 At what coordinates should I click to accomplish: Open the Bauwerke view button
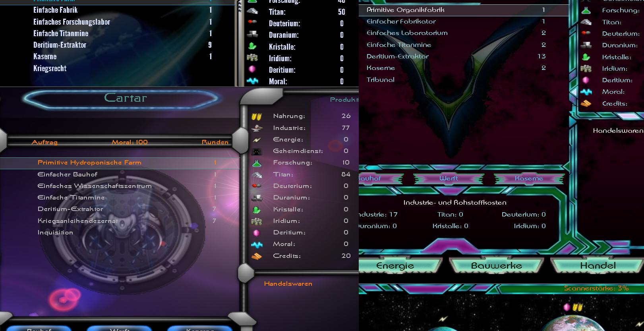point(496,266)
